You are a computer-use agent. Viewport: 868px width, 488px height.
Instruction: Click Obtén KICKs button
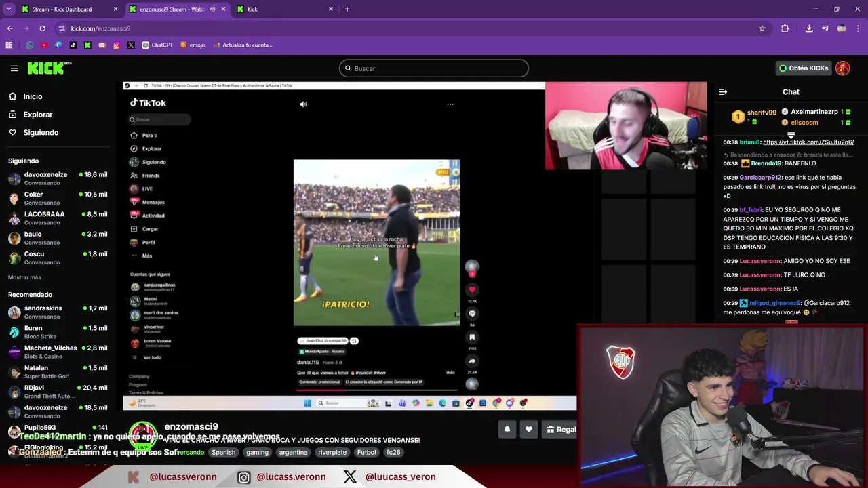[x=804, y=68]
